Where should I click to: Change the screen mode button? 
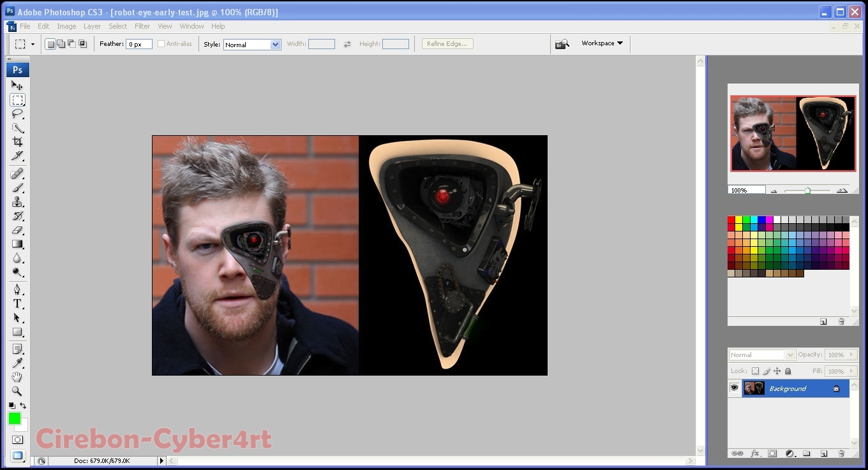pyautogui.click(x=17, y=455)
